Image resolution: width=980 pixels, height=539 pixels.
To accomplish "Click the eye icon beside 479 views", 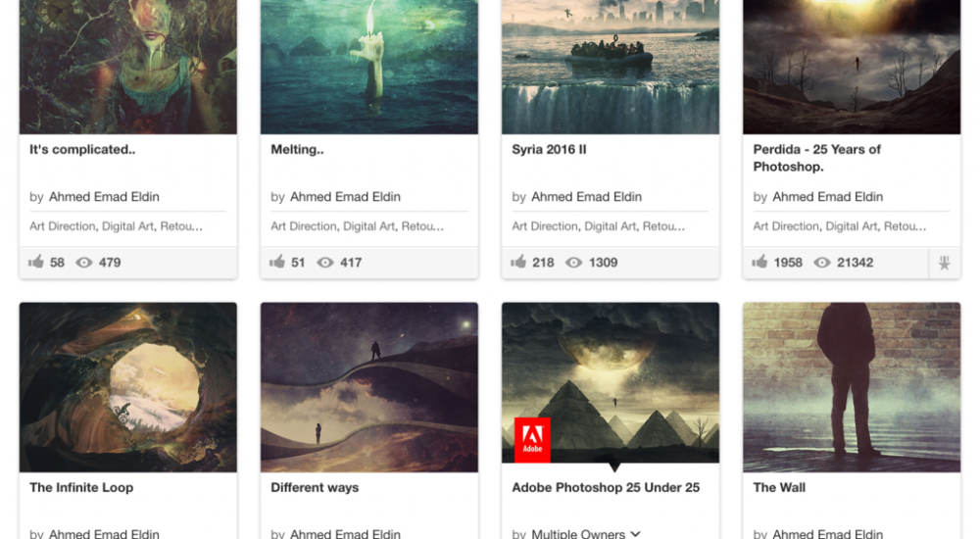I will click(83, 263).
